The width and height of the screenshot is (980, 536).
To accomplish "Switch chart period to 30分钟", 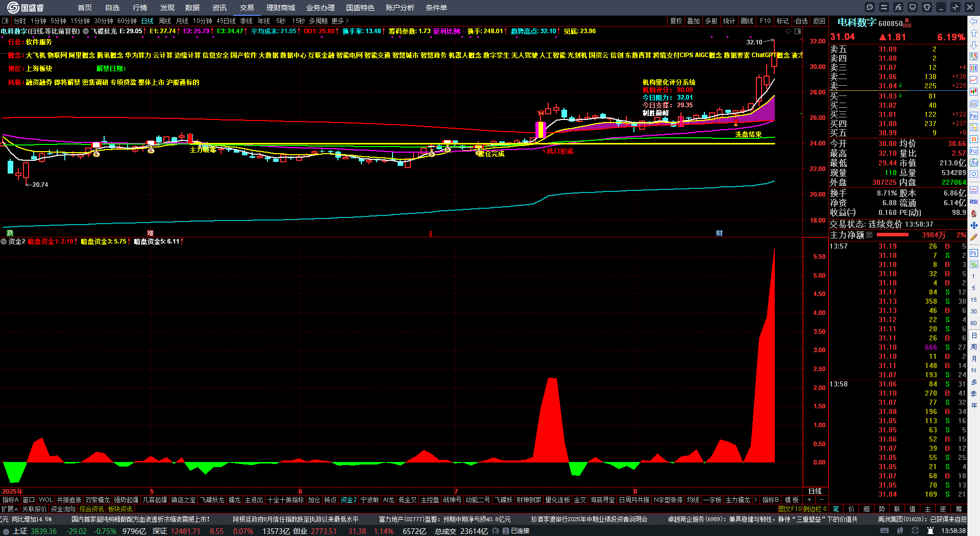I will (x=103, y=21).
